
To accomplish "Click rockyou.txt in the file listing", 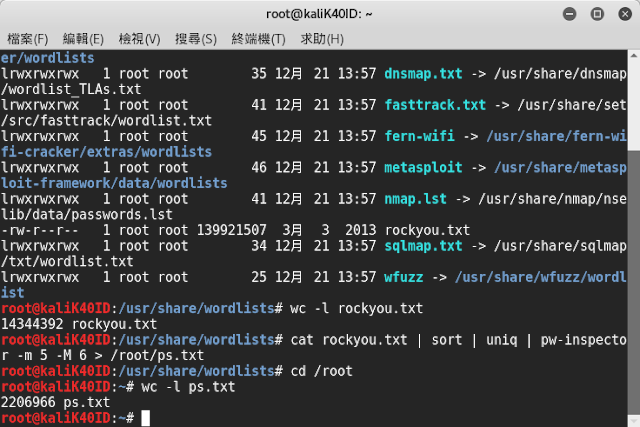I will click(x=427, y=231).
